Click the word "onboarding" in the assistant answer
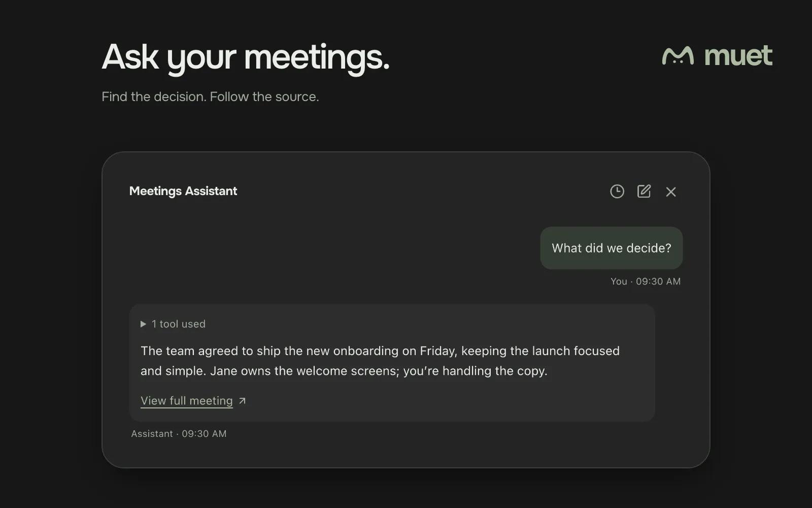The image size is (812, 508). 365,351
